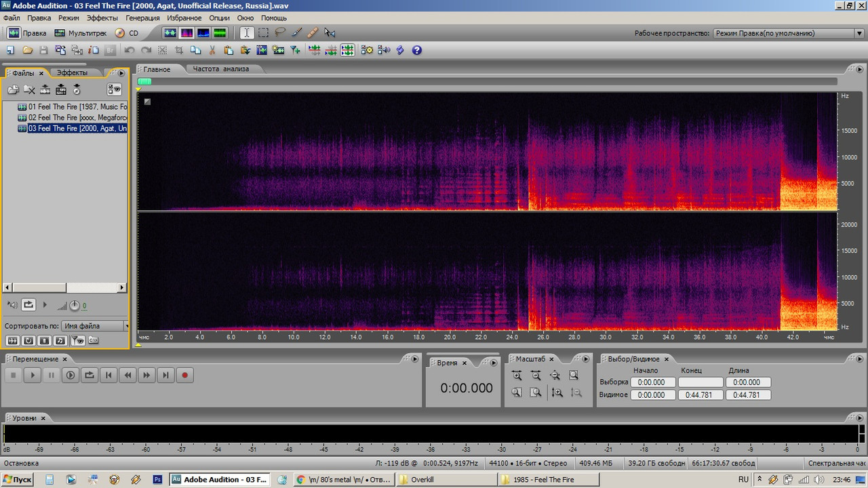Click the Undo arrow icon

[x=130, y=50]
